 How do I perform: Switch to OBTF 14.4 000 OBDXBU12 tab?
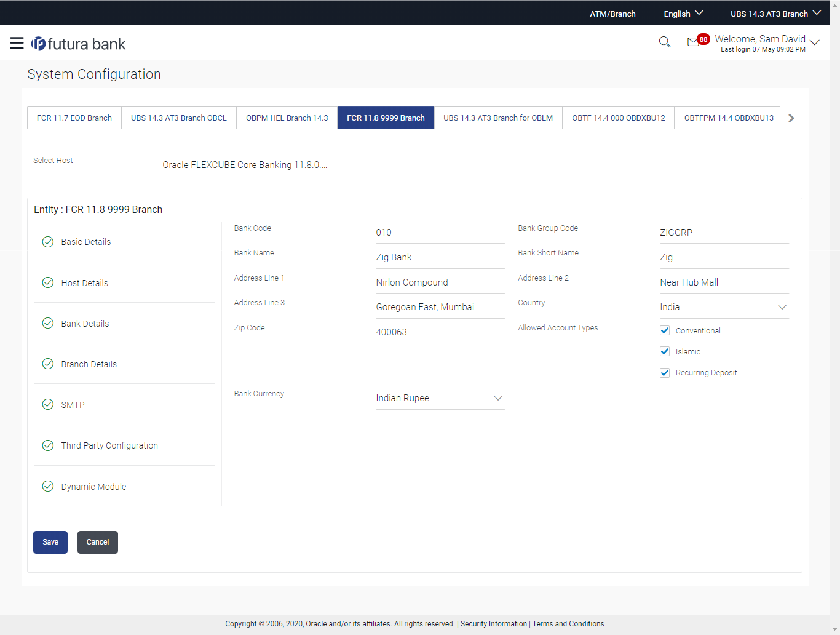(619, 118)
